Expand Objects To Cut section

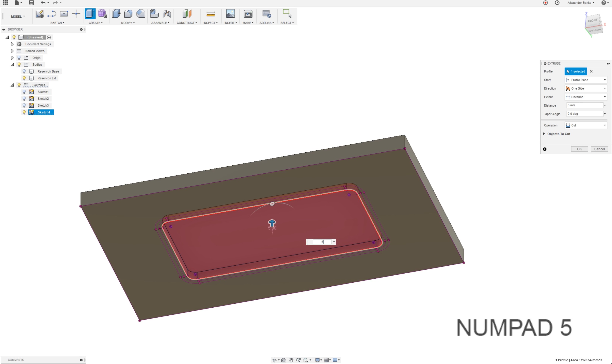[544, 134]
